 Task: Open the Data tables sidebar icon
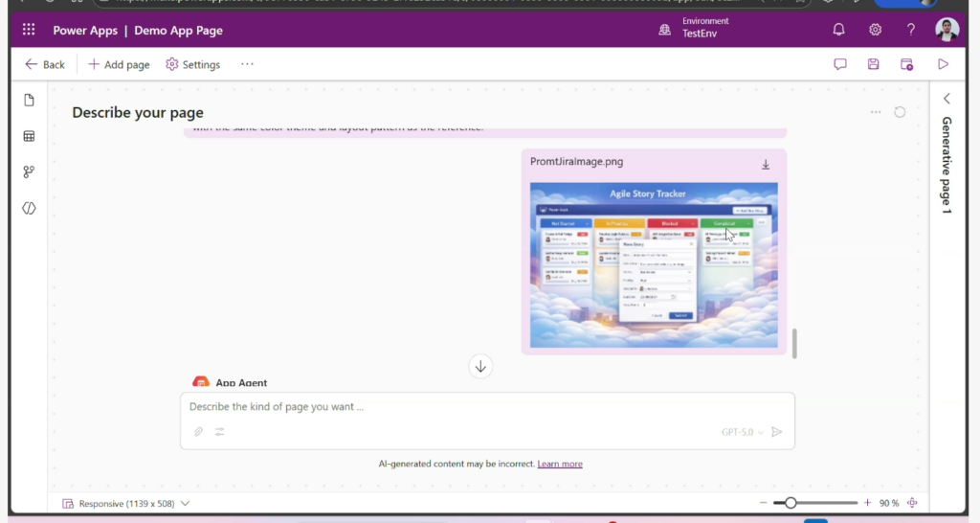point(29,136)
